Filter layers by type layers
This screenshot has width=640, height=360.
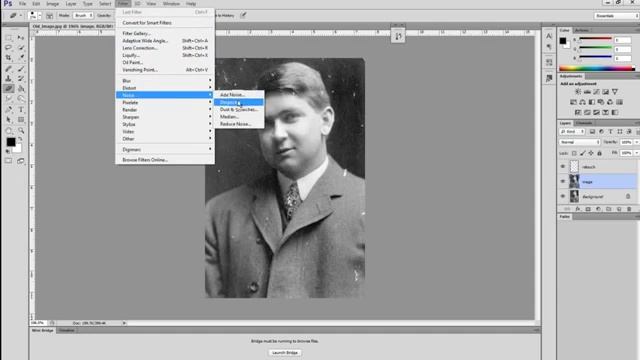tap(611, 131)
